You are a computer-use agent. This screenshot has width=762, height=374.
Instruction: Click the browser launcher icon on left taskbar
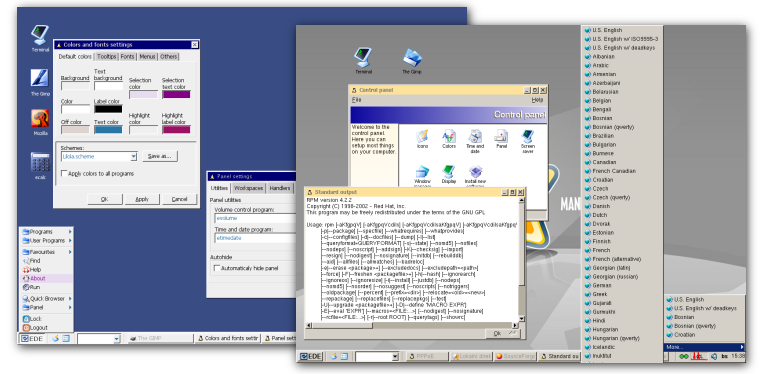pyautogui.click(x=55, y=339)
